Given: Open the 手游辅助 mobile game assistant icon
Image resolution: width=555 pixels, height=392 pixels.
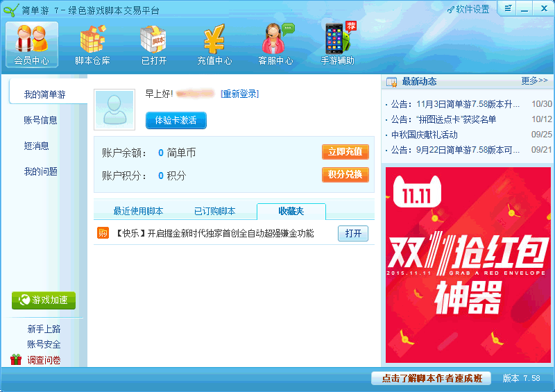Looking at the screenshot, I should click(338, 44).
